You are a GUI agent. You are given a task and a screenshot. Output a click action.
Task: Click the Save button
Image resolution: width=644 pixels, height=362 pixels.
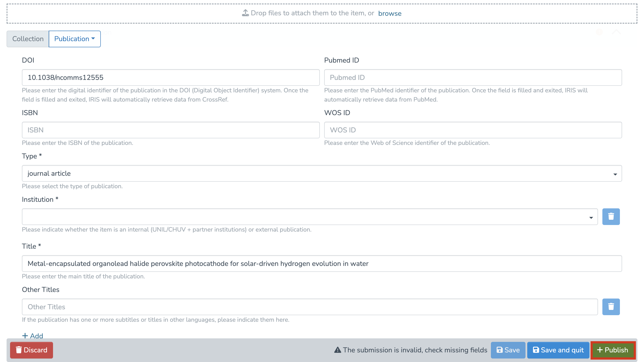click(x=508, y=350)
